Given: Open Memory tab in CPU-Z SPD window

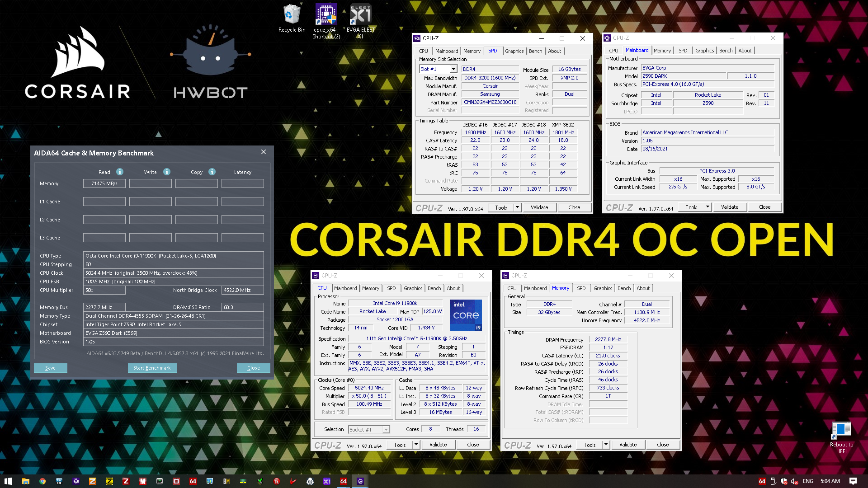Looking at the screenshot, I should (472, 51).
